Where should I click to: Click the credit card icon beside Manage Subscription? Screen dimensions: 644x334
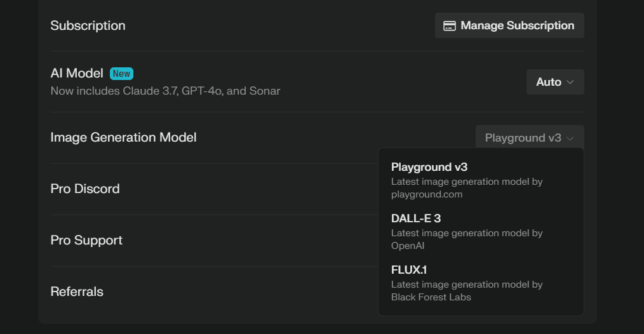coord(449,26)
